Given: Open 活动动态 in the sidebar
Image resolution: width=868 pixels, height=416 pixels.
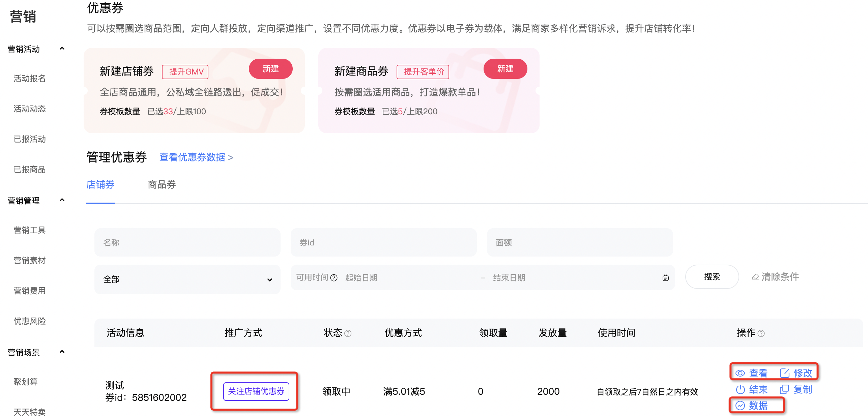Looking at the screenshot, I should point(30,109).
